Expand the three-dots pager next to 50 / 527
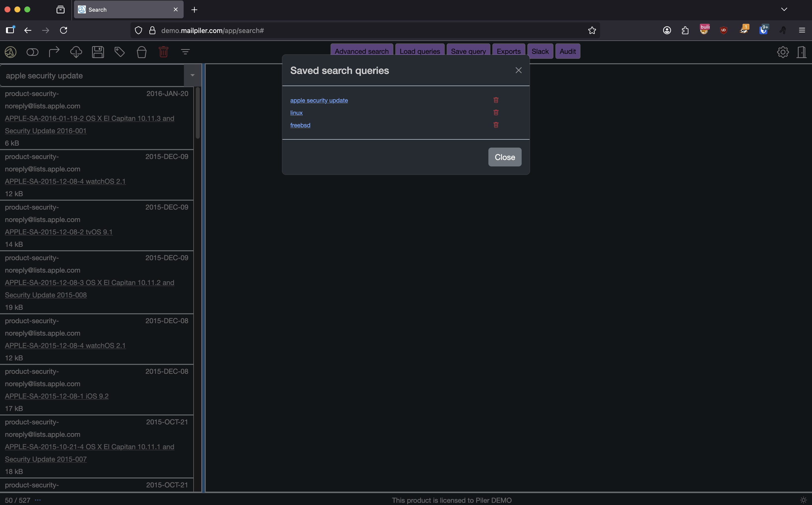Screen dimensions: 812x505 (x=38, y=500)
